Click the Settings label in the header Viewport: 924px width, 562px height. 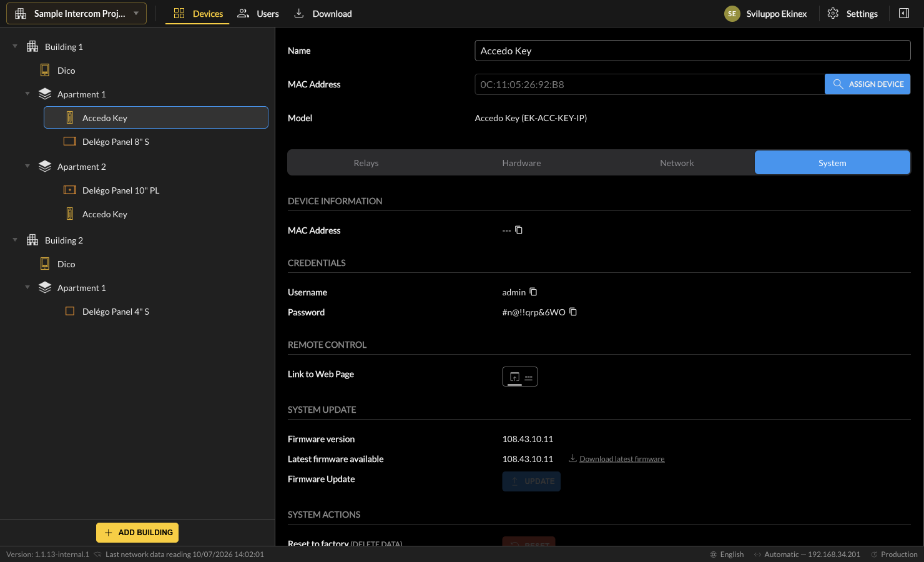pos(862,14)
